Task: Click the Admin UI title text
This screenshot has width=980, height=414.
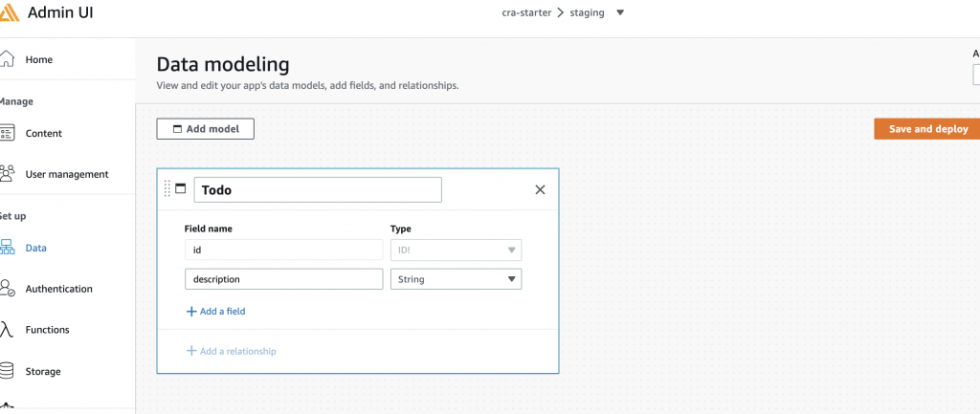Action: [60, 12]
